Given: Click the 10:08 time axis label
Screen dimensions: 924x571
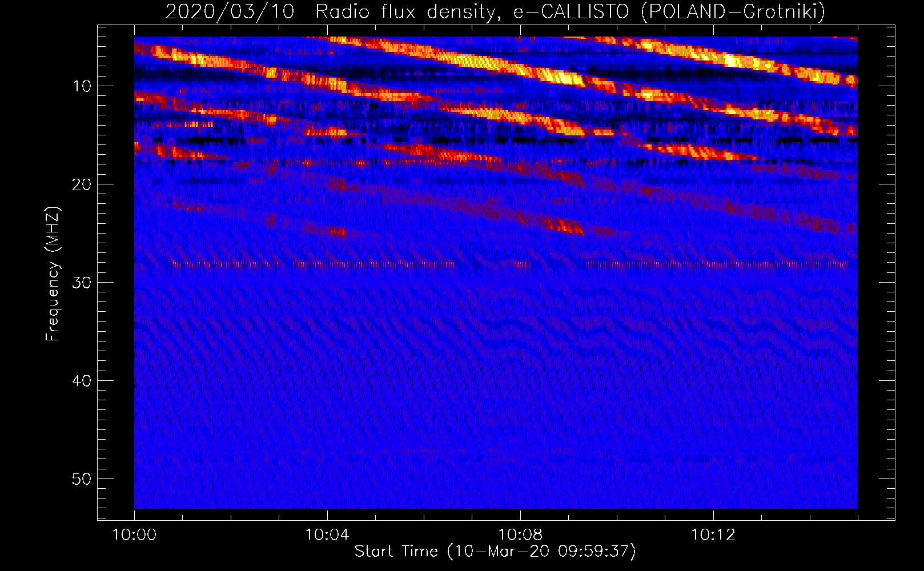Looking at the screenshot, I should pos(520,535).
